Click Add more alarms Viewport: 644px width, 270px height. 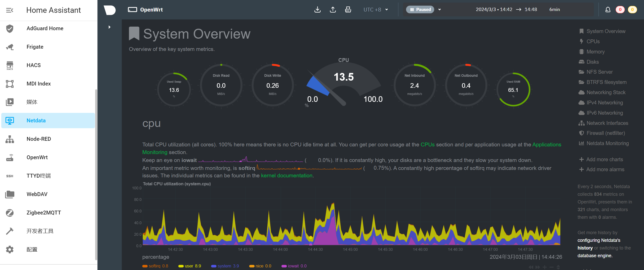tap(602, 169)
